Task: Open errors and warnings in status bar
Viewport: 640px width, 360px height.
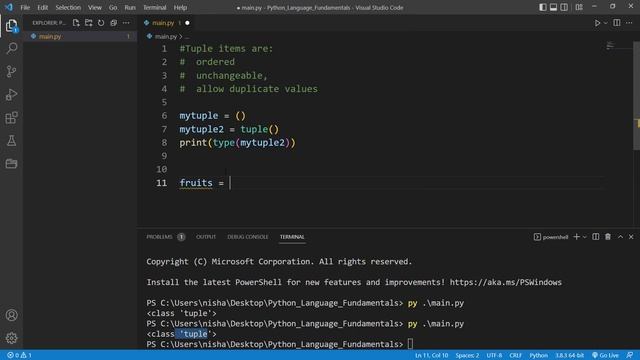Action: point(19,355)
